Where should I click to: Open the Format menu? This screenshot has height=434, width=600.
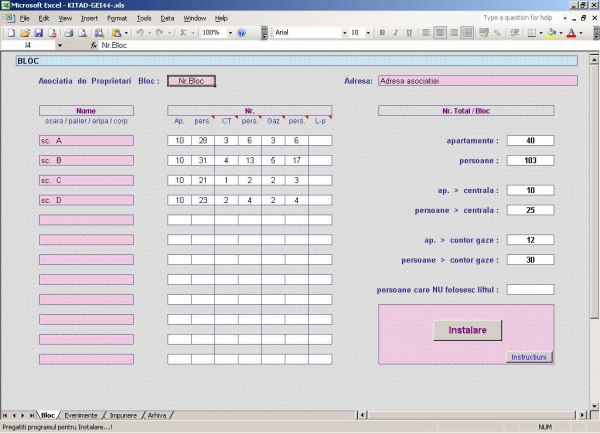117,18
